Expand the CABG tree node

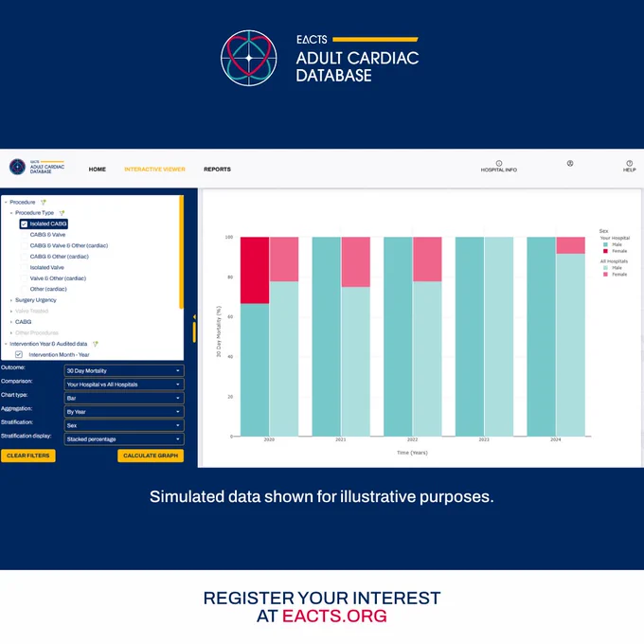[x=11, y=322]
